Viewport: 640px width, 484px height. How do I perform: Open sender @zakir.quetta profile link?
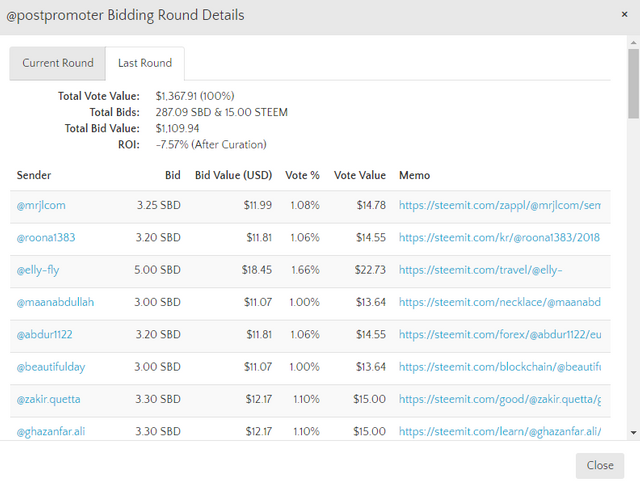coord(49,399)
